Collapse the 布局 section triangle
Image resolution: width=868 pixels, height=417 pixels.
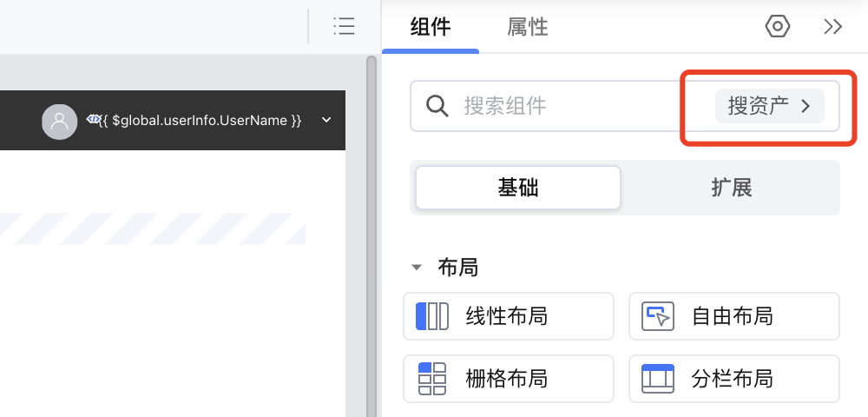pos(417,268)
